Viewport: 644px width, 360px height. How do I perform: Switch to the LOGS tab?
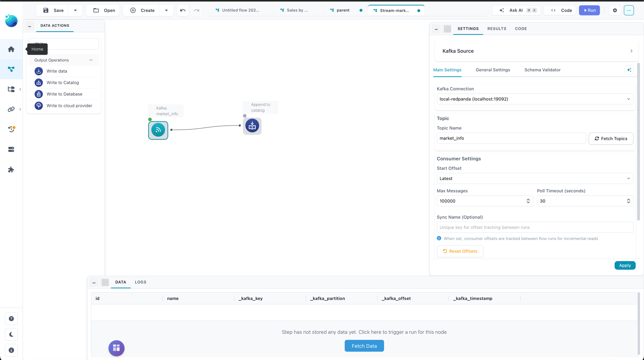tap(141, 282)
